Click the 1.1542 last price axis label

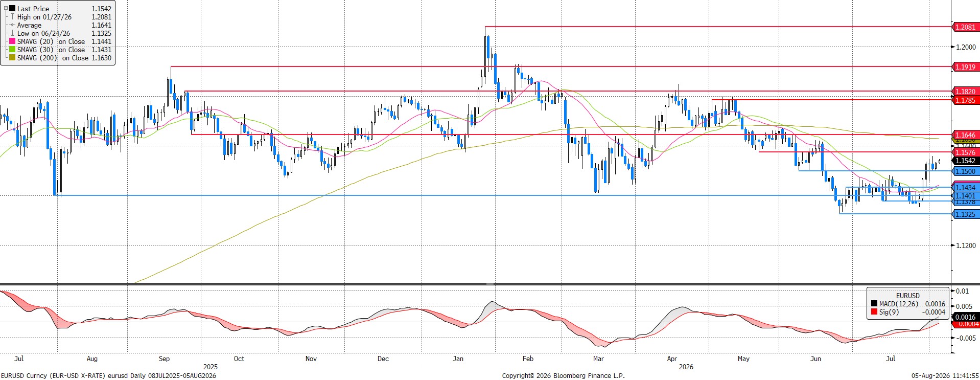coord(966,161)
